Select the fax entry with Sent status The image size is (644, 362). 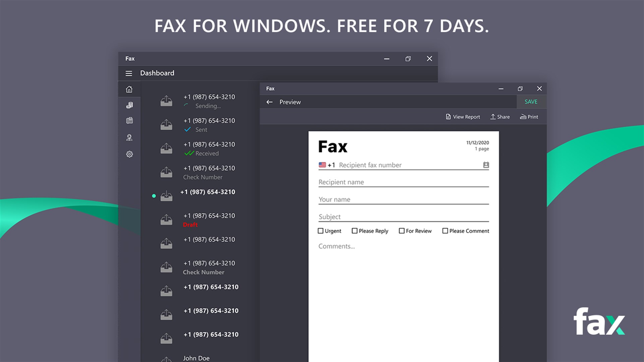click(209, 125)
